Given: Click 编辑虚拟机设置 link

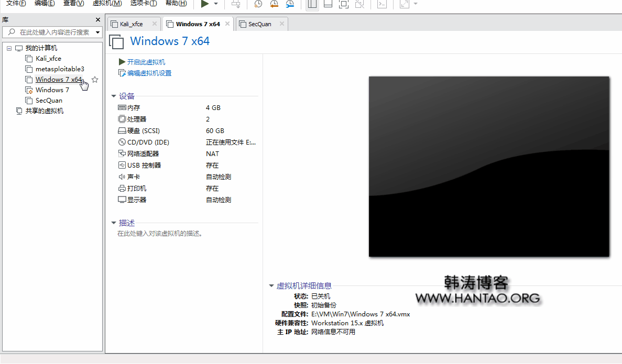Looking at the screenshot, I should [149, 73].
